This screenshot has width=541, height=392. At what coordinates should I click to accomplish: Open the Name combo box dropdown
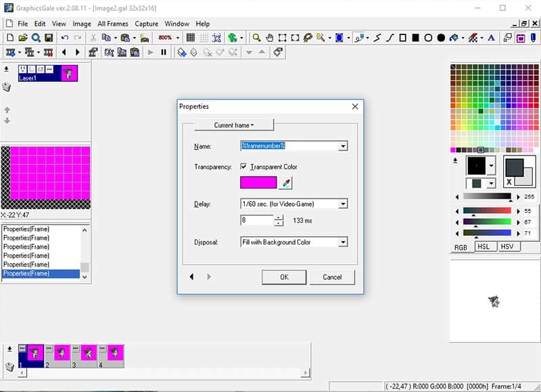tap(343, 146)
